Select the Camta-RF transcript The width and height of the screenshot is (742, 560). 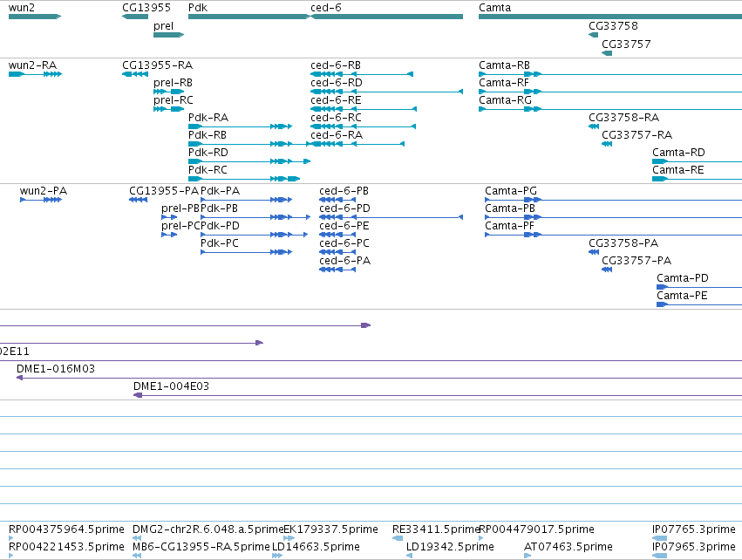[x=610, y=92]
